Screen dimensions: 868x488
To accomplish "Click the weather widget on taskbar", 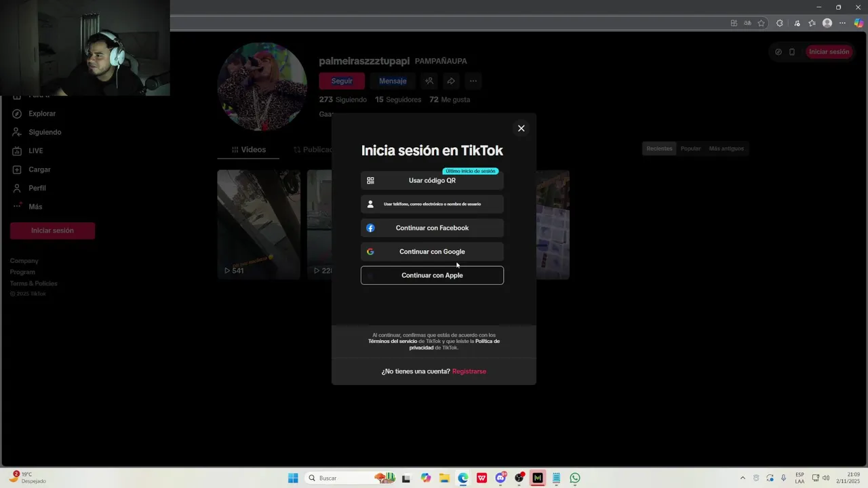I will coord(27,478).
